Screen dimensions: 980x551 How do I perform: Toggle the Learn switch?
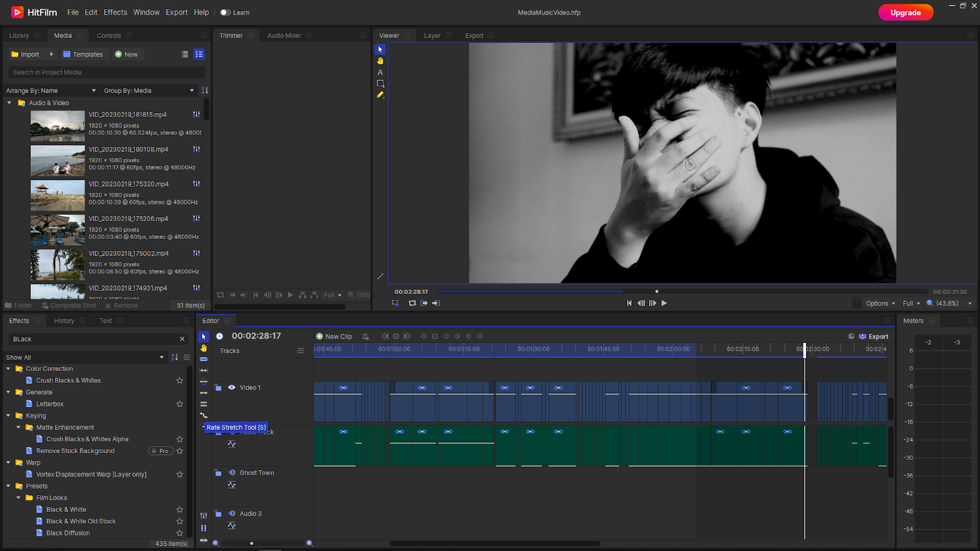click(225, 12)
